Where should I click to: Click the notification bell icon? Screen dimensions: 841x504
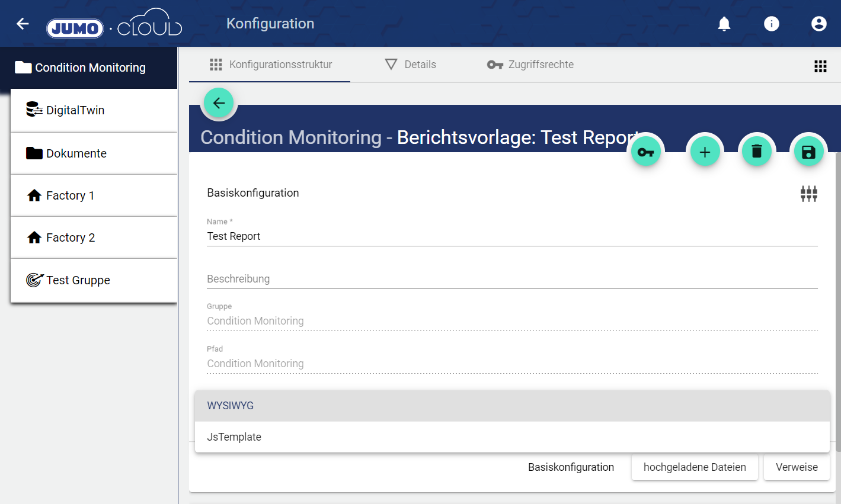724,24
